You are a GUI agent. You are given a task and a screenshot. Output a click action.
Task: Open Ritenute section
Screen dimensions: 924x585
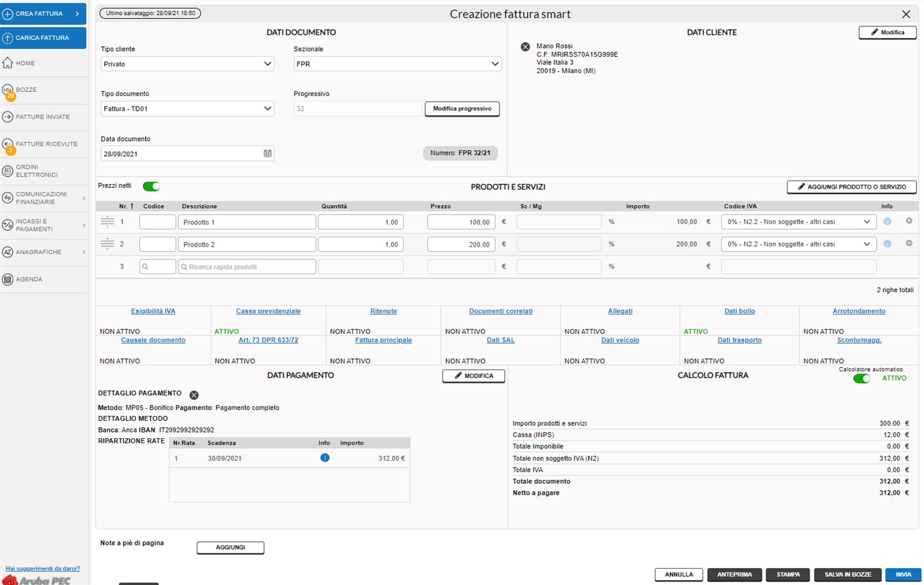coord(383,311)
